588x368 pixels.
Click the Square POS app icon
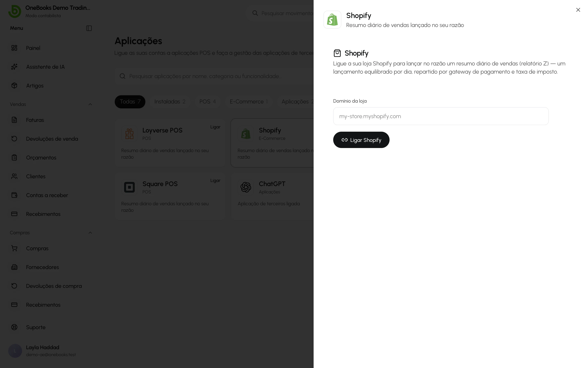click(129, 187)
